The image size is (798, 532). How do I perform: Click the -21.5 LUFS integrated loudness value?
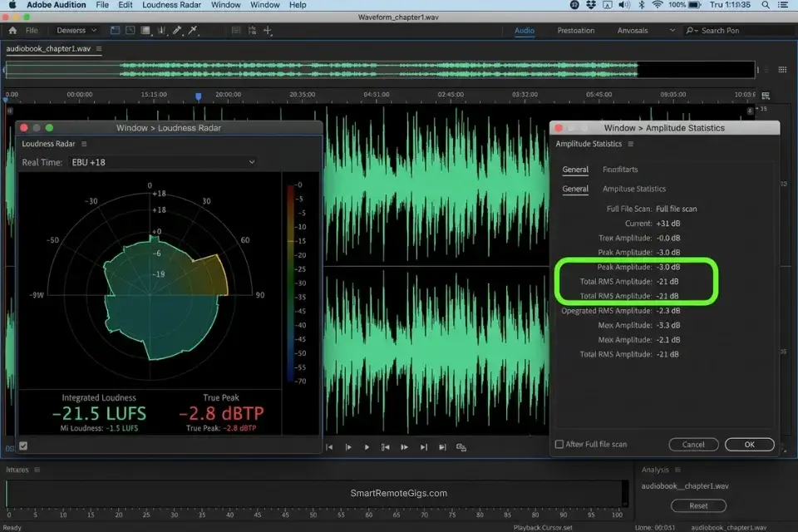[x=99, y=413]
